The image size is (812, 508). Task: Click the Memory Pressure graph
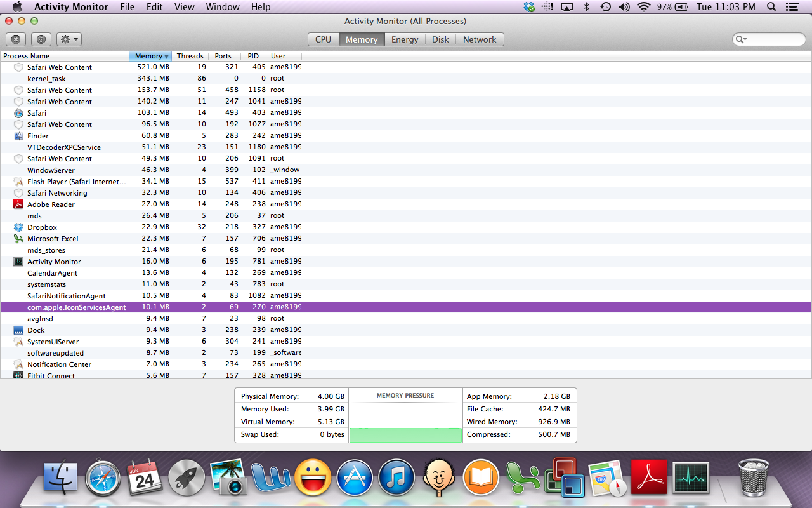(405, 415)
